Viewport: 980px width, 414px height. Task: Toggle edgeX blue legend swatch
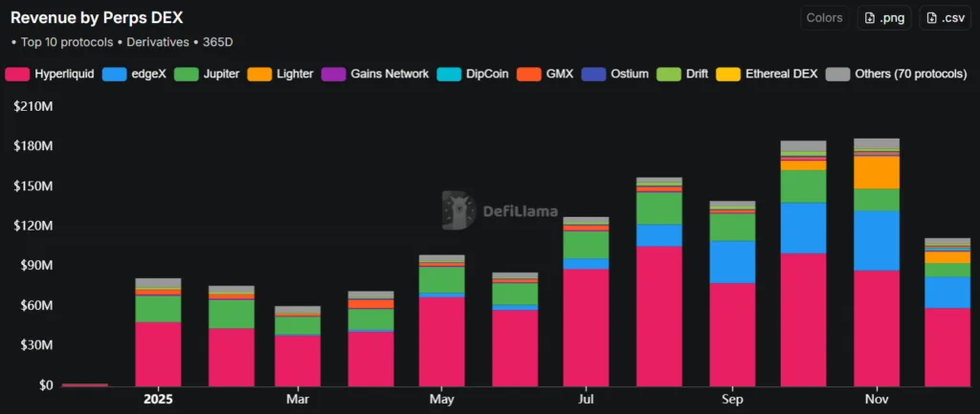pyautogui.click(x=116, y=75)
